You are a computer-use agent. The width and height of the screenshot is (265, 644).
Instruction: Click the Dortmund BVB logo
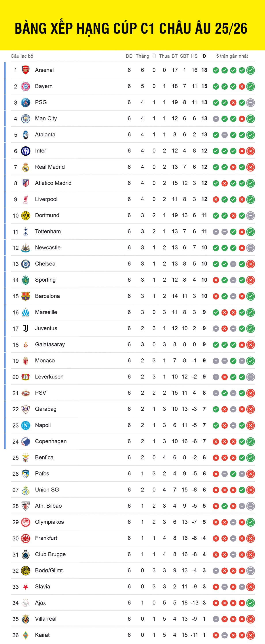(26, 215)
